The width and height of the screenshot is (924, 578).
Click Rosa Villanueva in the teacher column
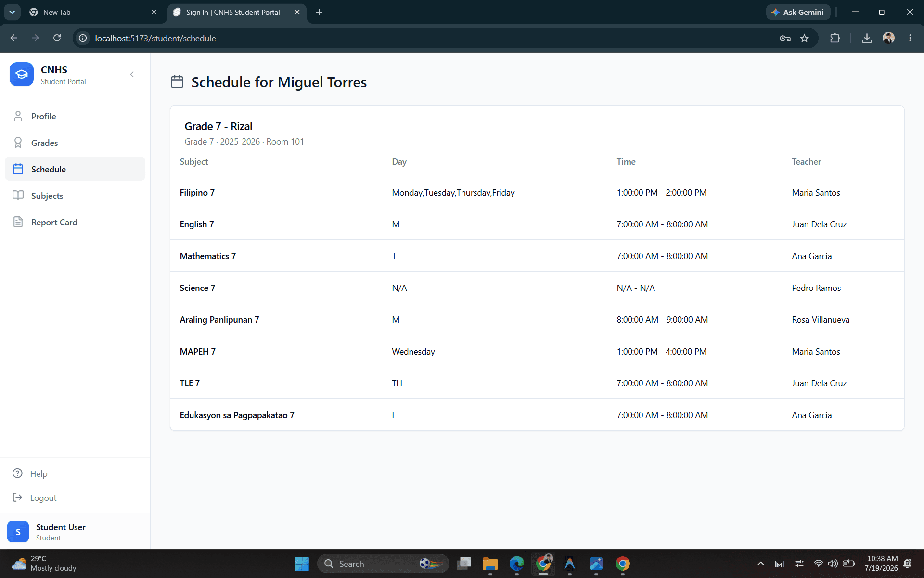pyautogui.click(x=821, y=319)
